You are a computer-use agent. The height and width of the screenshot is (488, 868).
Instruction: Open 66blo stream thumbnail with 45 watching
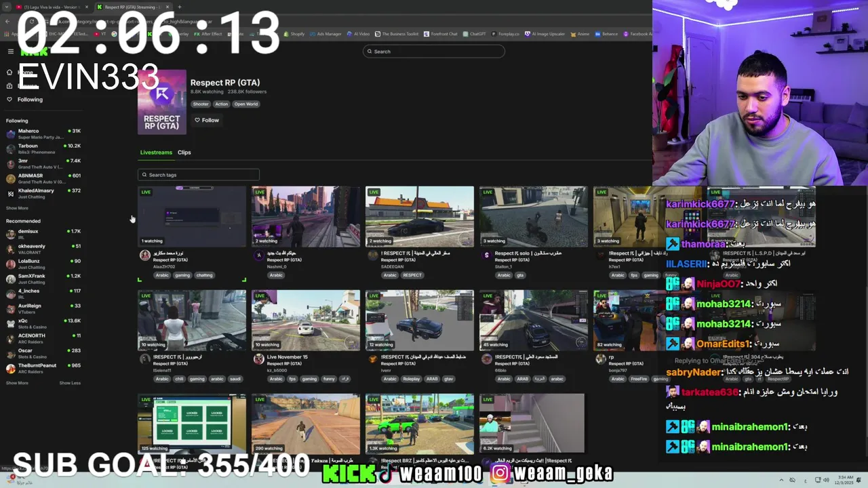534,320
